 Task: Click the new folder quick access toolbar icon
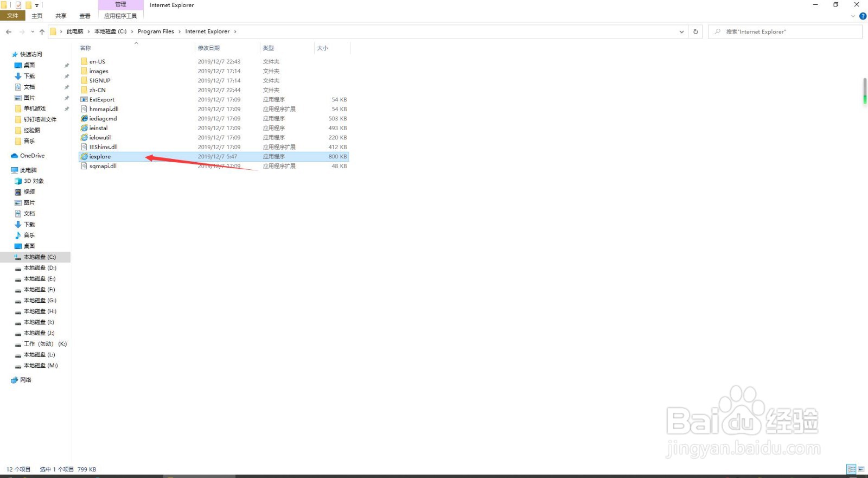point(28,5)
